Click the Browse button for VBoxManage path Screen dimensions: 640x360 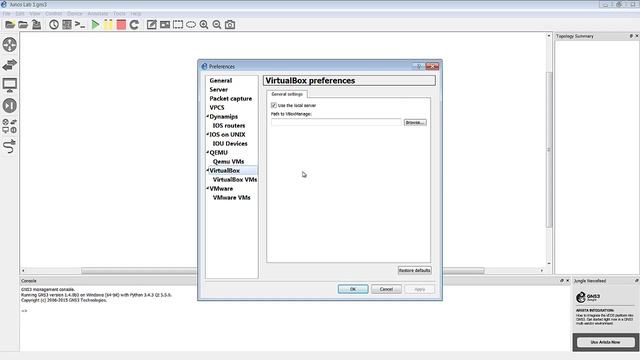tap(415, 122)
